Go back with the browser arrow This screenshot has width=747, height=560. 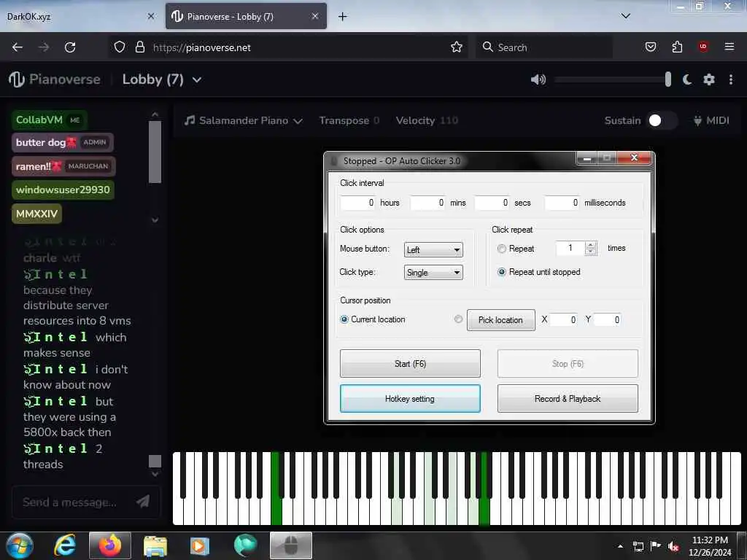click(18, 47)
